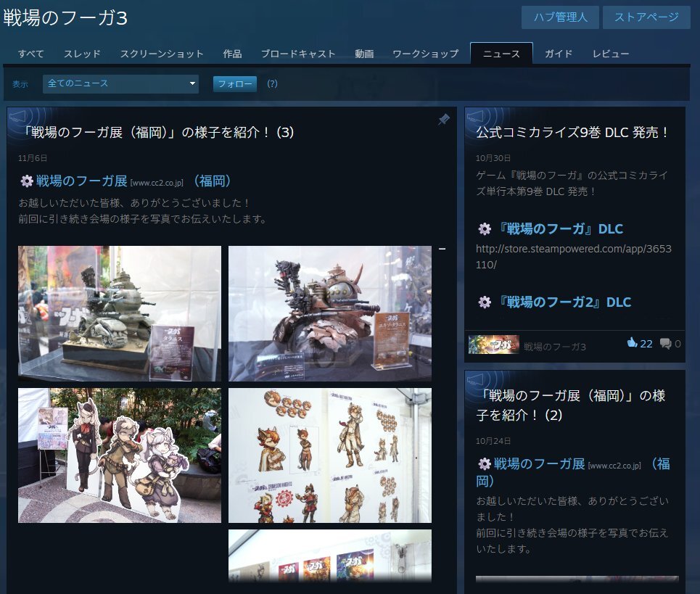Open the 全てのニュース filter dropdown
Screen dimensions: 700x594
click(x=120, y=84)
